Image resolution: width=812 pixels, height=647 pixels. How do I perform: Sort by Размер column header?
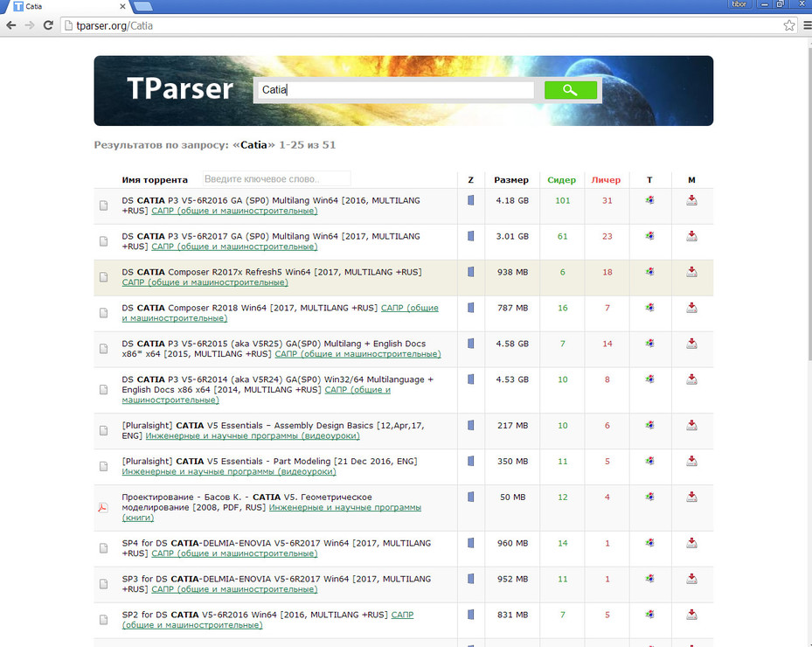pyautogui.click(x=511, y=180)
